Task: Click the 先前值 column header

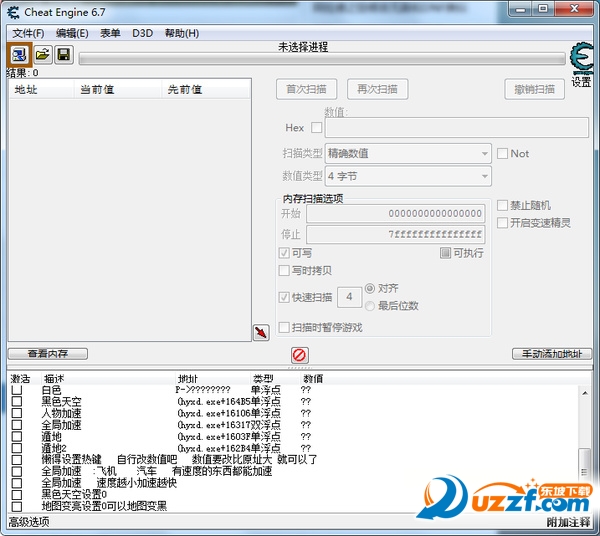Action: point(205,90)
